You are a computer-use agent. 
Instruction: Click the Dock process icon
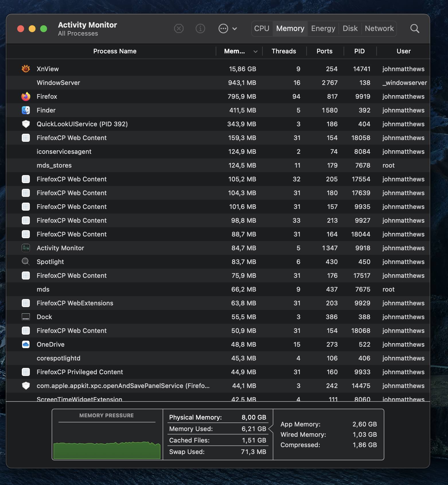pos(26,317)
